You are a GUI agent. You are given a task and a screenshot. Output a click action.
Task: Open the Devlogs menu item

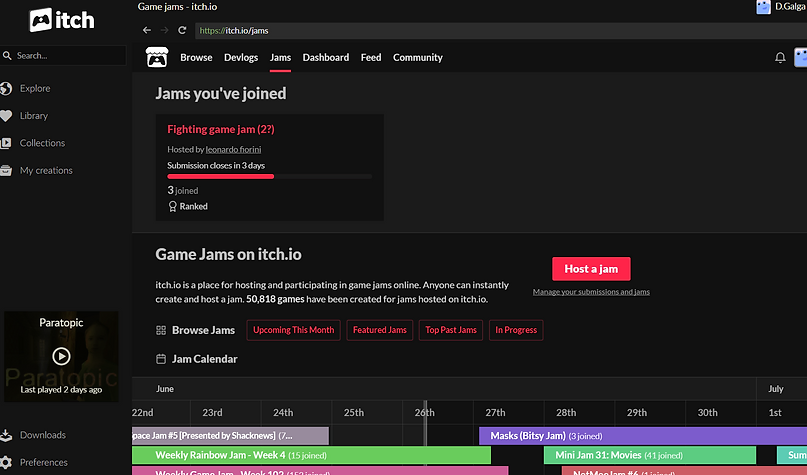coord(241,58)
